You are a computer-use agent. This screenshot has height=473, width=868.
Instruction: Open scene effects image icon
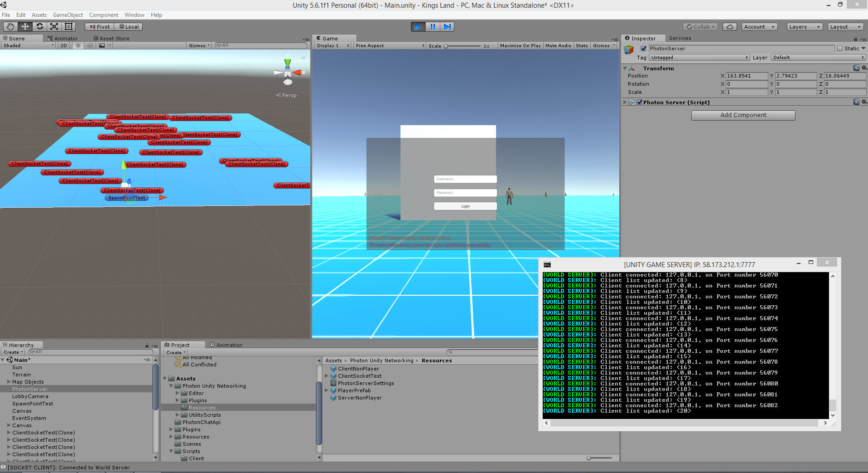102,45
